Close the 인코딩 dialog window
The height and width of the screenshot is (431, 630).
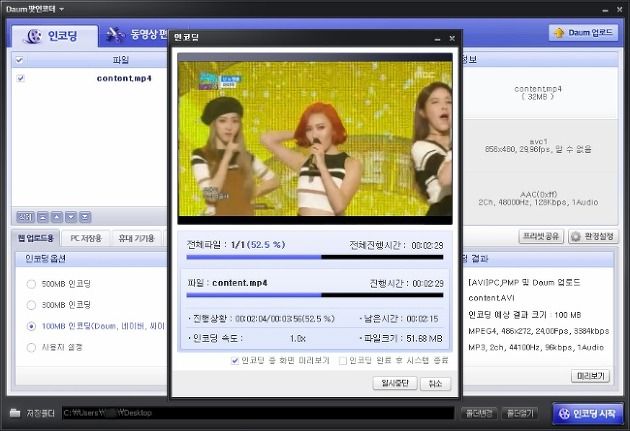click(452, 38)
